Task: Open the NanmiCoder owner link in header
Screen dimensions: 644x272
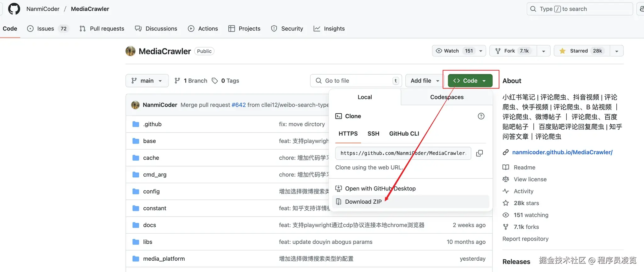Action: click(x=43, y=9)
